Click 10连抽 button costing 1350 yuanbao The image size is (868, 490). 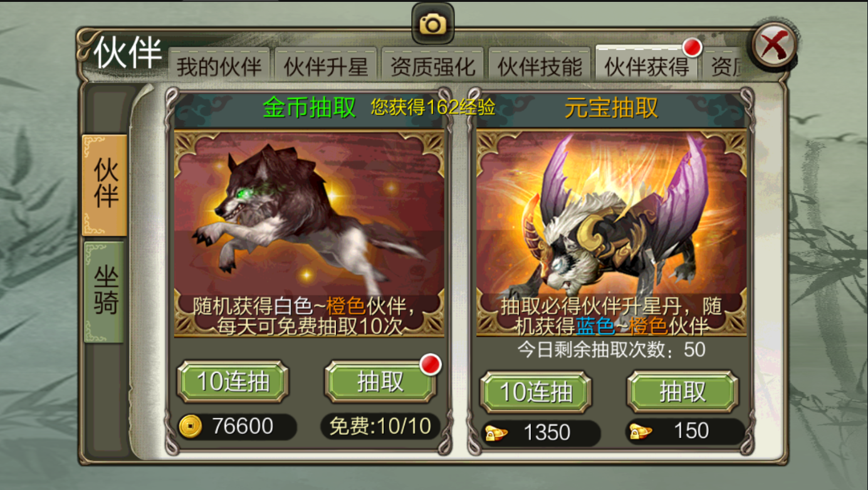(536, 392)
